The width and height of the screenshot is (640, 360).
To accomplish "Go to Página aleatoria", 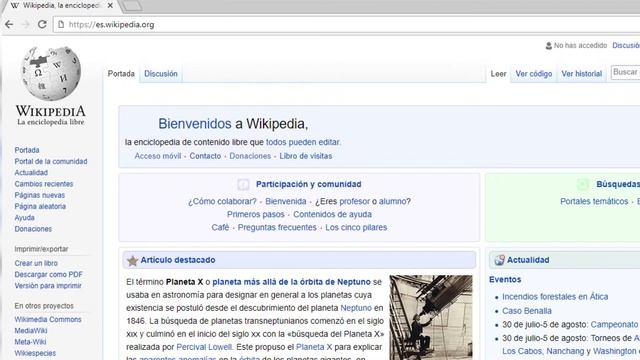I will [40, 207].
